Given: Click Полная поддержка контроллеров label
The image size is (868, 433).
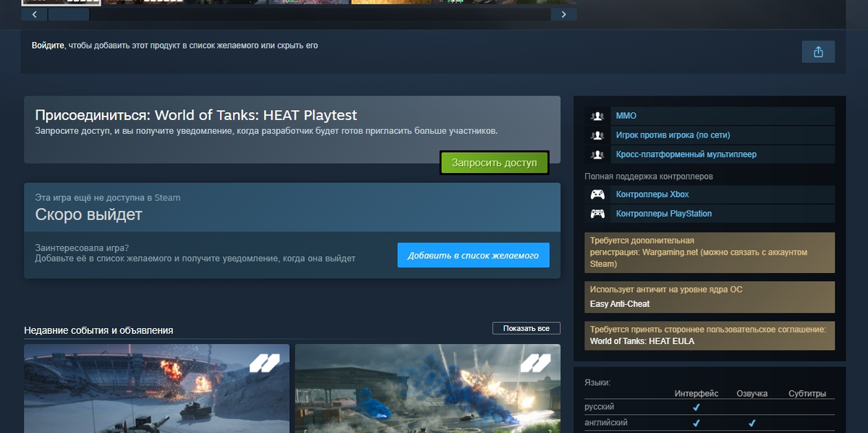Looking at the screenshot, I should click(x=649, y=177).
